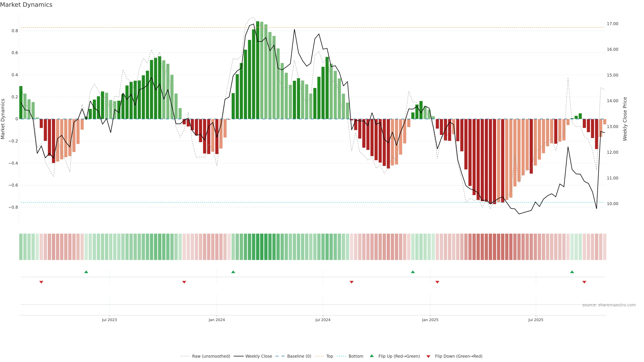This screenshot has width=644, height=362.
Task: Click the Flip Up legend triangle icon
Action: pyautogui.click(x=372, y=356)
